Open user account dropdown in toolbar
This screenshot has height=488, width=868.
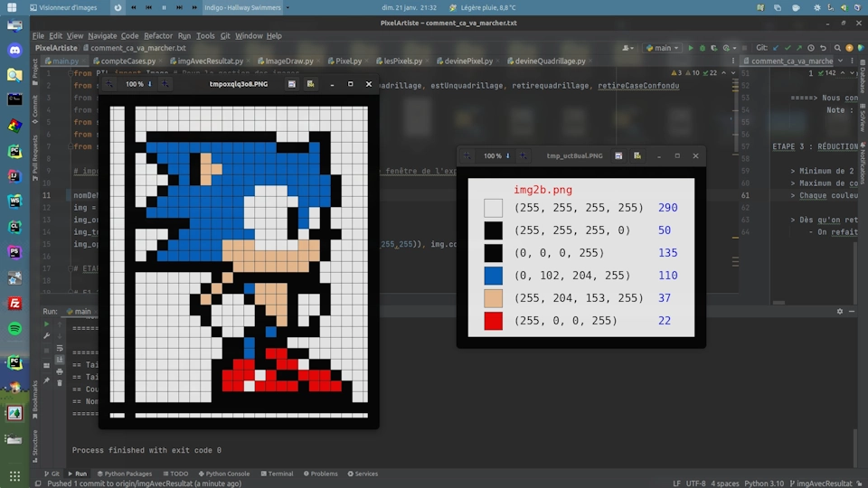point(627,48)
